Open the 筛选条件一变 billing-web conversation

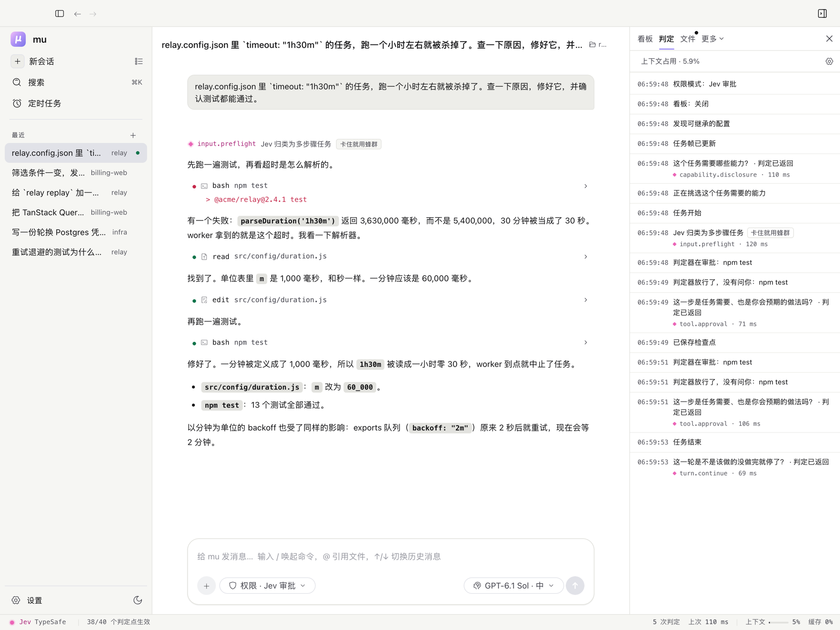coord(76,173)
